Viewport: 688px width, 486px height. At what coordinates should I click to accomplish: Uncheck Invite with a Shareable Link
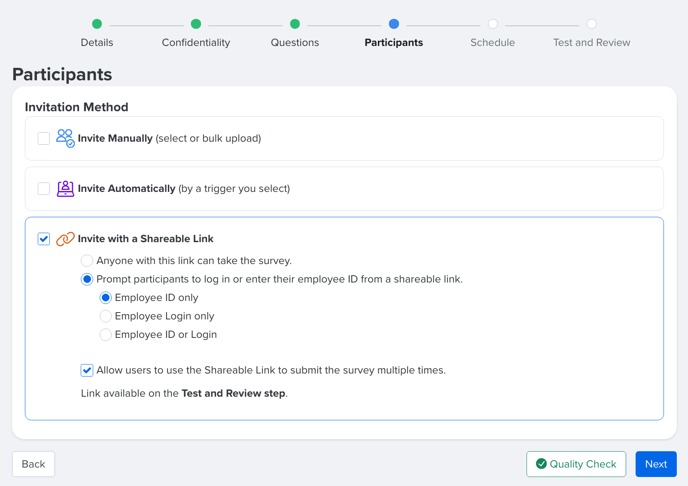44,239
